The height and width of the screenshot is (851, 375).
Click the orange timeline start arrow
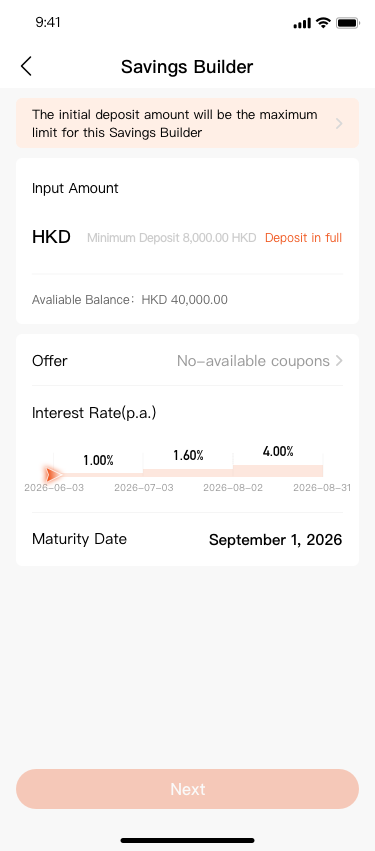[x=53, y=475]
